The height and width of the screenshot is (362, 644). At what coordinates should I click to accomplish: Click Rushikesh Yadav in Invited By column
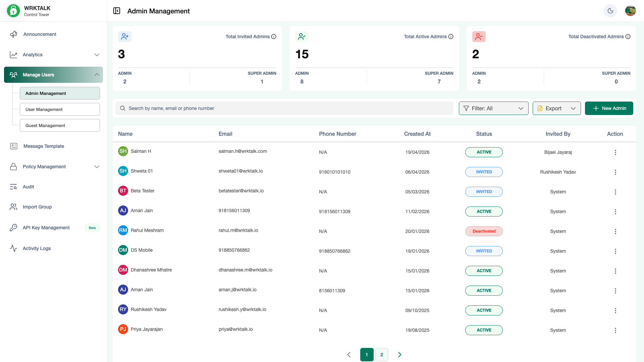pyautogui.click(x=558, y=172)
